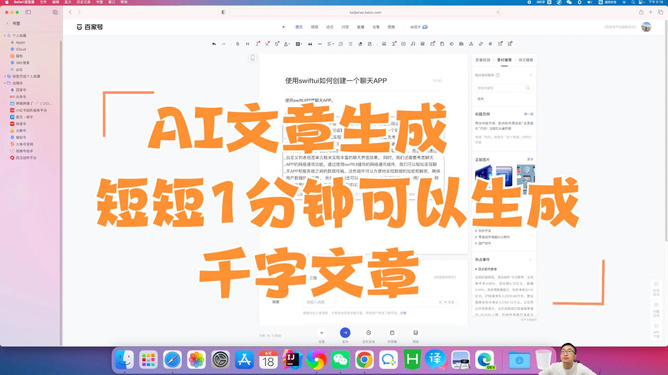Click the scheduled publish clock icon
This screenshot has width=668, height=375.
click(369, 332)
